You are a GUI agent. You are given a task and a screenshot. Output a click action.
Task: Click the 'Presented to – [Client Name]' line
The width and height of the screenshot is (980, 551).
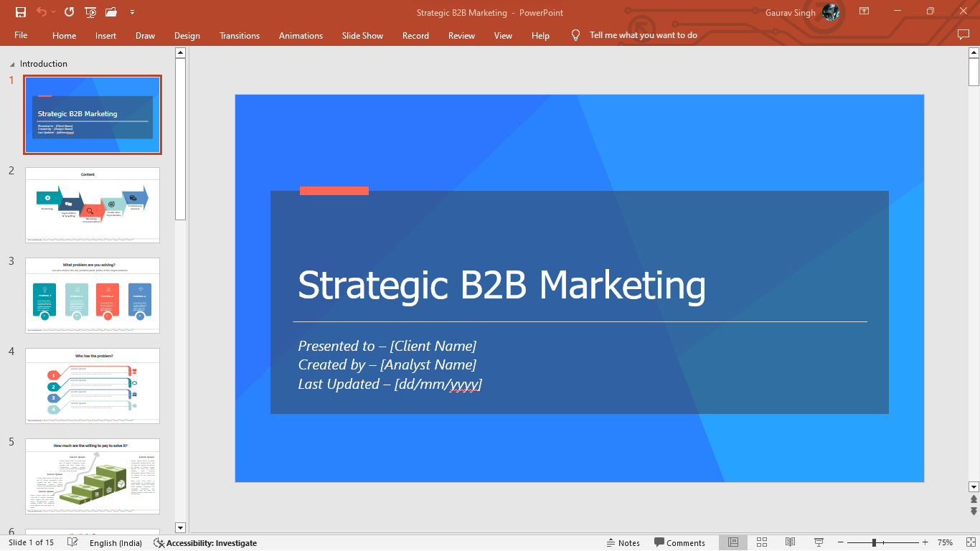point(387,346)
